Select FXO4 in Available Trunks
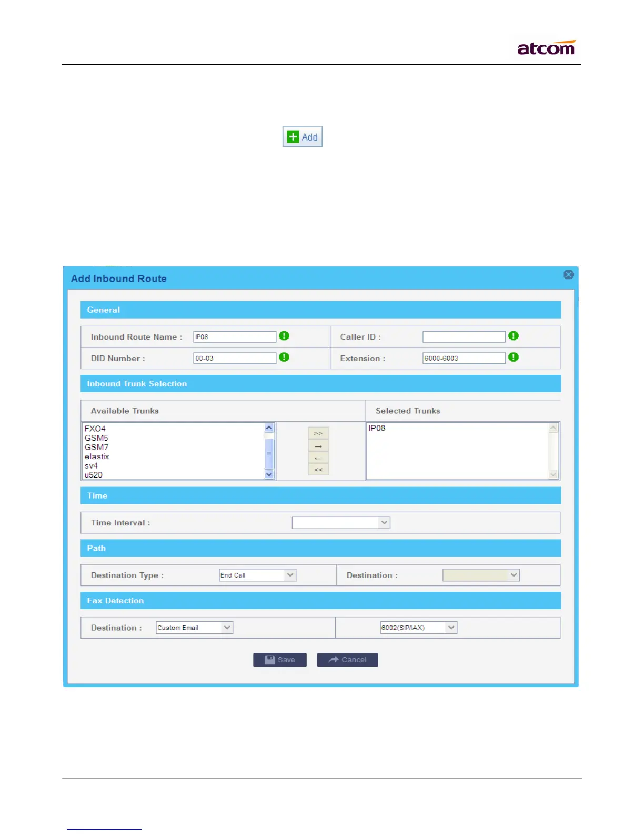Screen dimensions: 644x834 coord(95,429)
